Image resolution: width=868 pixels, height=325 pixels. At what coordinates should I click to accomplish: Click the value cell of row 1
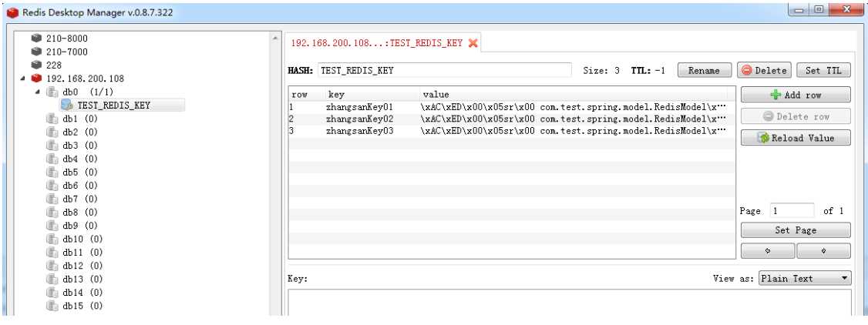[573, 106]
